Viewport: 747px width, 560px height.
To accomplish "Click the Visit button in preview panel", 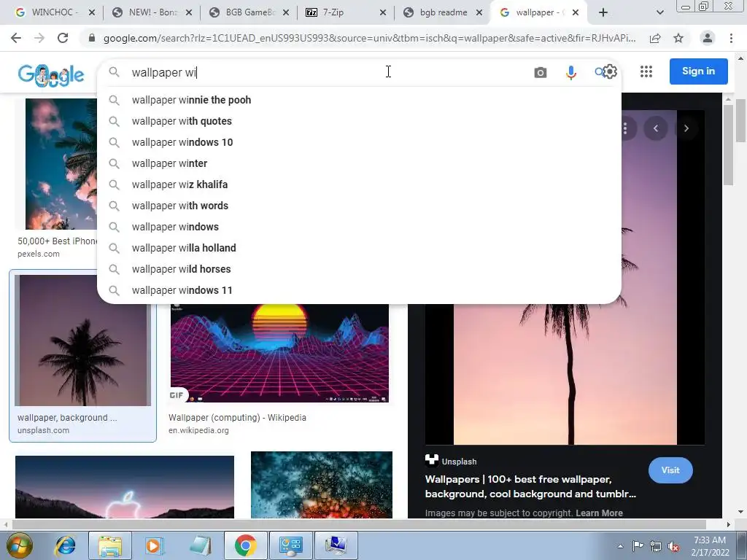I will tap(670, 470).
